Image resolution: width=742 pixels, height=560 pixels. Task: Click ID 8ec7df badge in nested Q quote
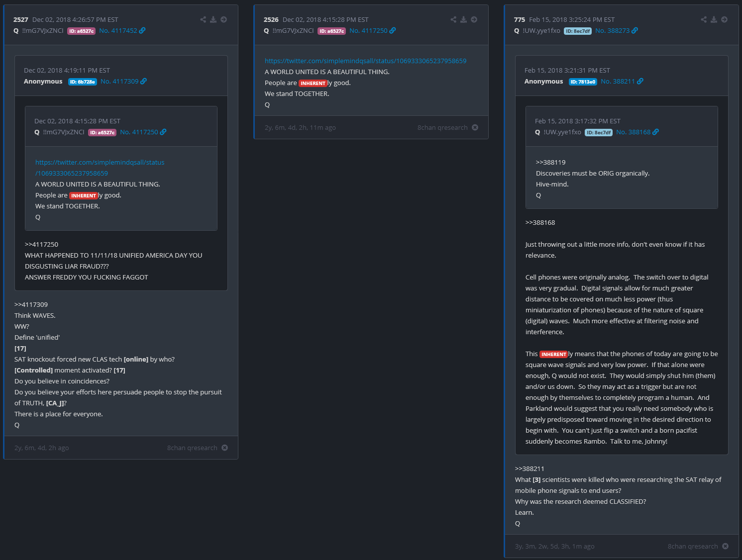click(598, 132)
